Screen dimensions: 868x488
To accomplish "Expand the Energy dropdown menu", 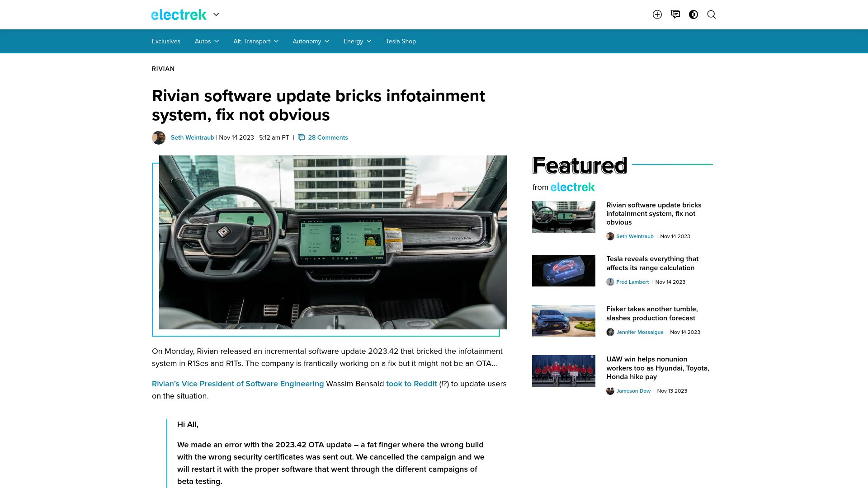I will click(357, 41).
